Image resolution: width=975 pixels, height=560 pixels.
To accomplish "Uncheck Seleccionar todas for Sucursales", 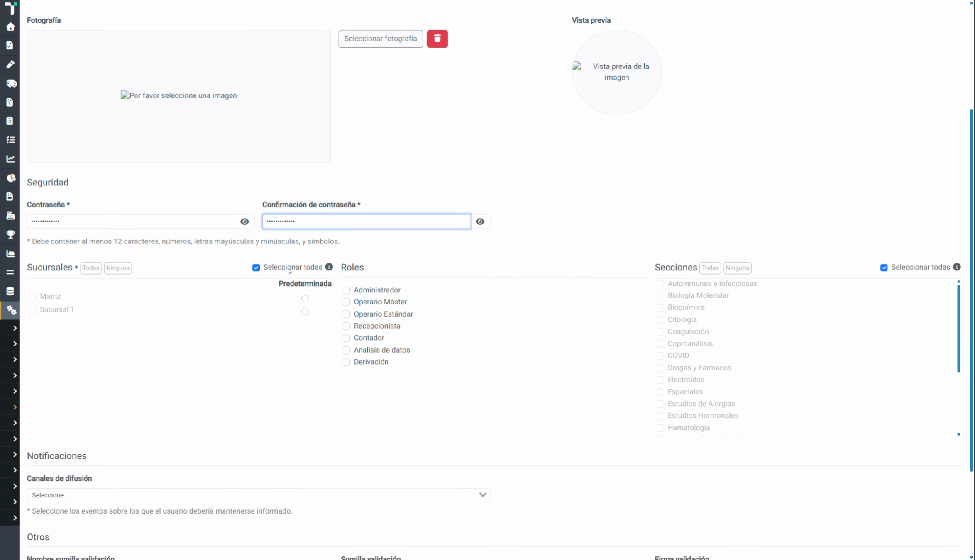I will (x=256, y=268).
